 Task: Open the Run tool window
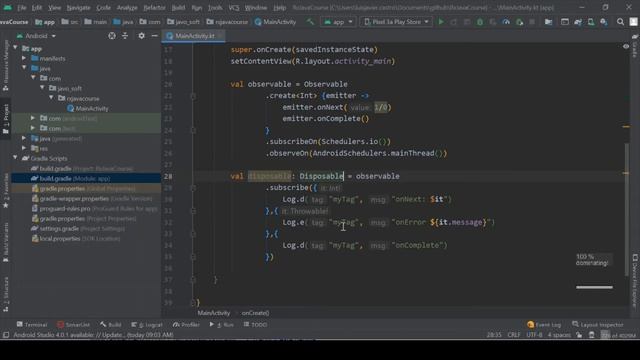point(222,325)
